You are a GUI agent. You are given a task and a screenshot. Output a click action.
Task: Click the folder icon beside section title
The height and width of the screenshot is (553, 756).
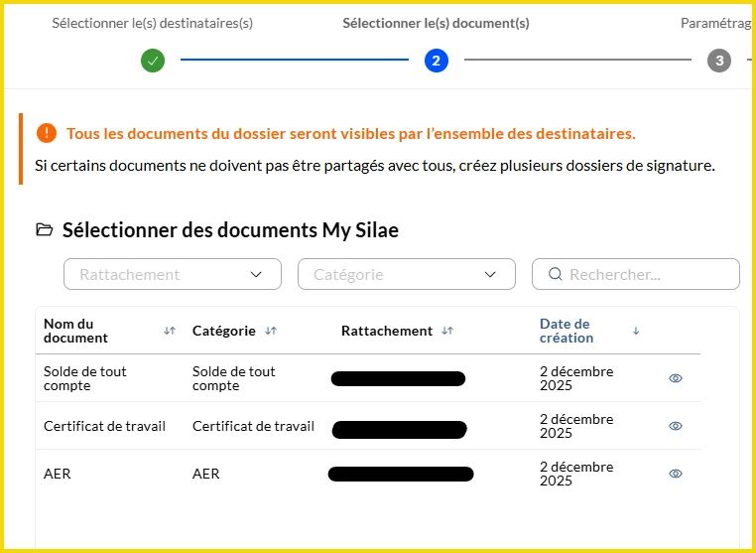[x=44, y=230]
